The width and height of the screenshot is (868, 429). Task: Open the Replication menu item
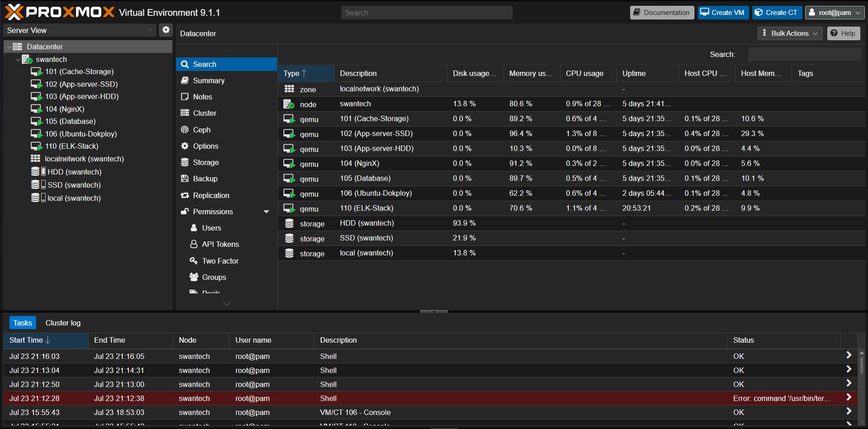226,195
